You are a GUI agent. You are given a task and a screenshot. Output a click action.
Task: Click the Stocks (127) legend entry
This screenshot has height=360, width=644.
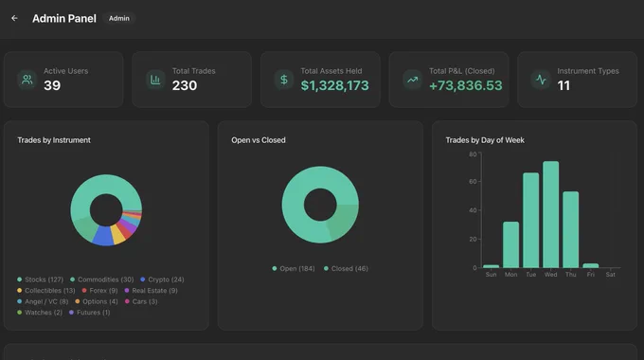(40, 279)
